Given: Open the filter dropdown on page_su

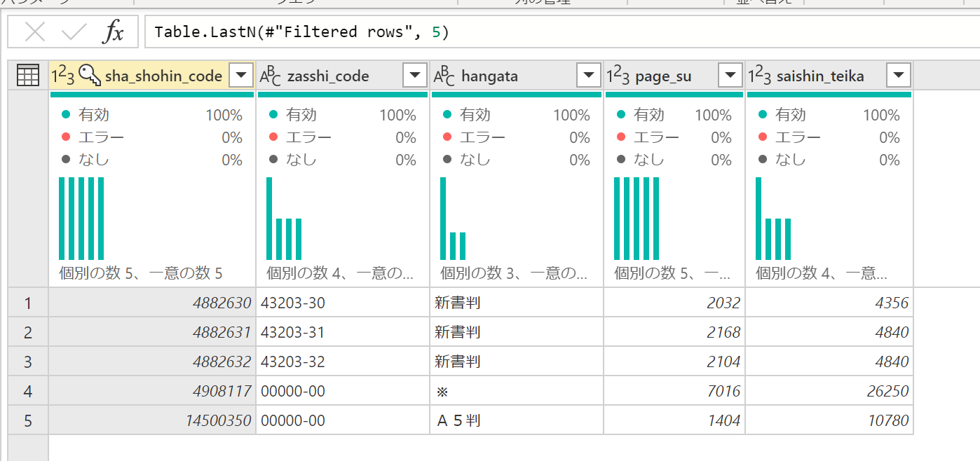Looking at the screenshot, I should [x=730, y=74].
